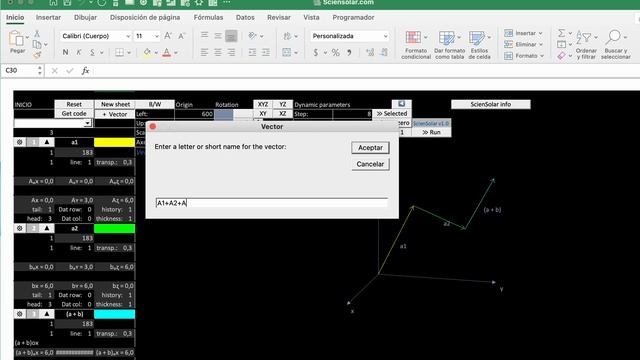Click the Reset button in sheet

(x=74, y=104)
